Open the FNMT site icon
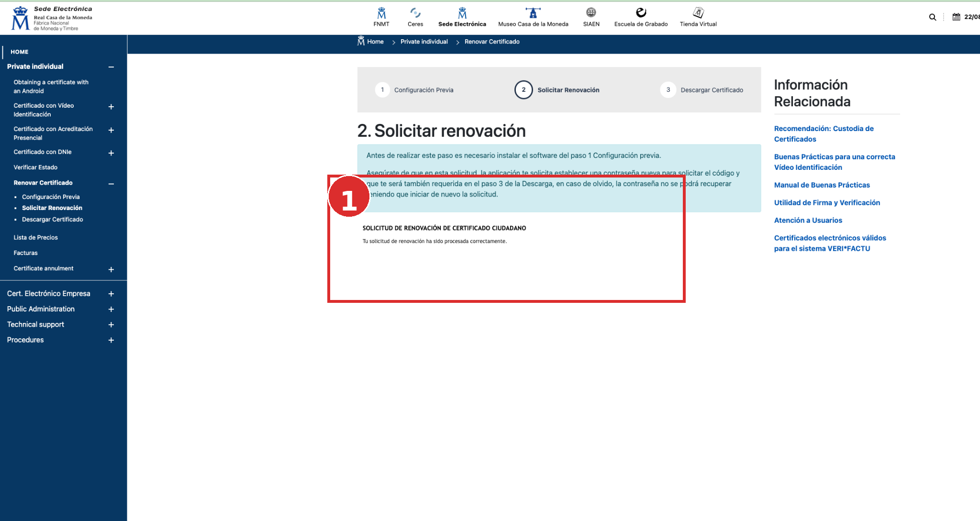This screenshot has height=521, width=980. point(381,17)
